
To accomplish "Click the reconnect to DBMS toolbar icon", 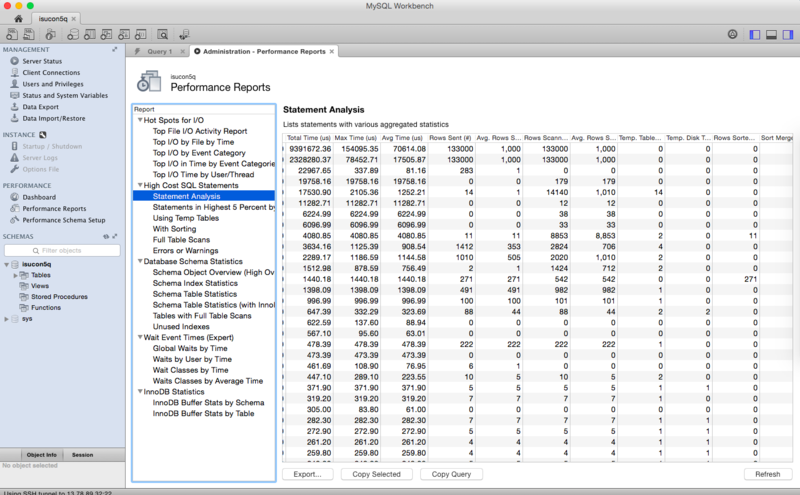I will click(184, 34).
